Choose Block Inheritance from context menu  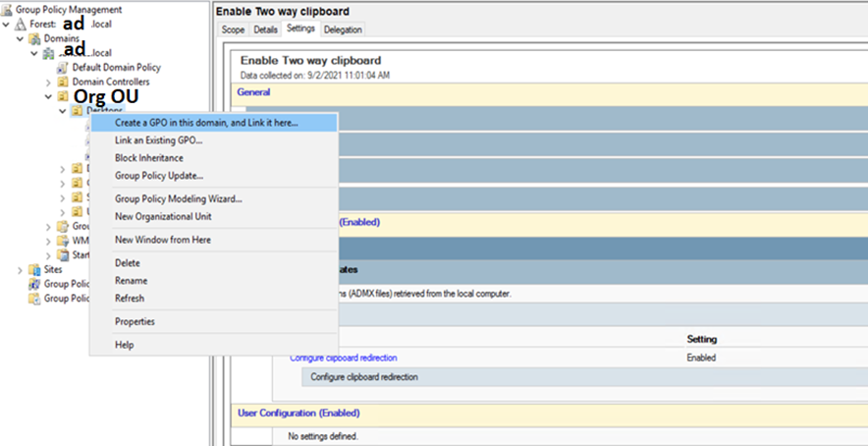pyautogui.click(x=148, y=158)
